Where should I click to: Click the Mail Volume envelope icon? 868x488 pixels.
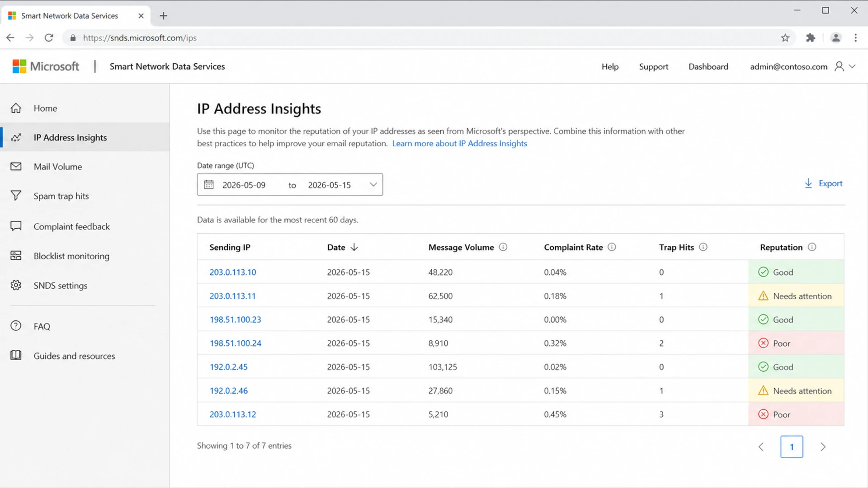click(16, 166)
